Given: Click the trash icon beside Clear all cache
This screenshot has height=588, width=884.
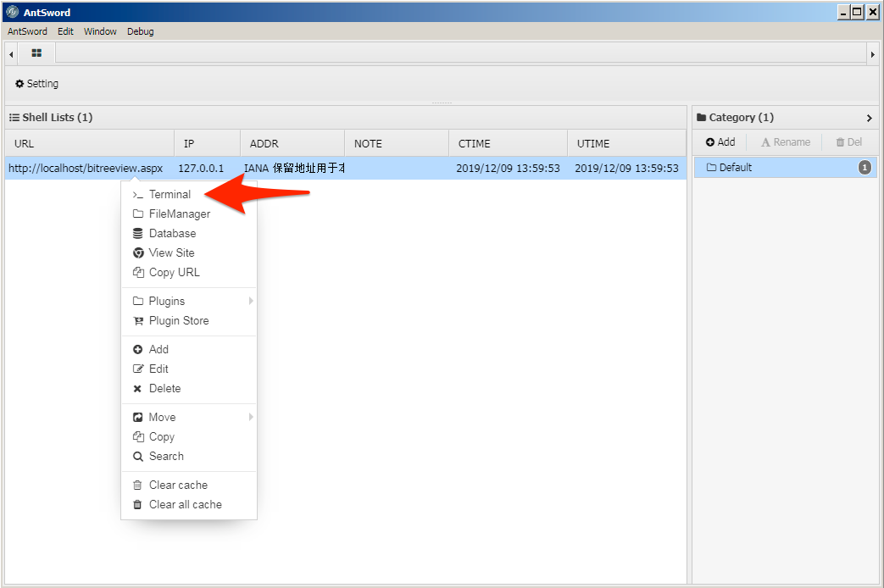Looking at the screenshot, I should click(137, 505).
